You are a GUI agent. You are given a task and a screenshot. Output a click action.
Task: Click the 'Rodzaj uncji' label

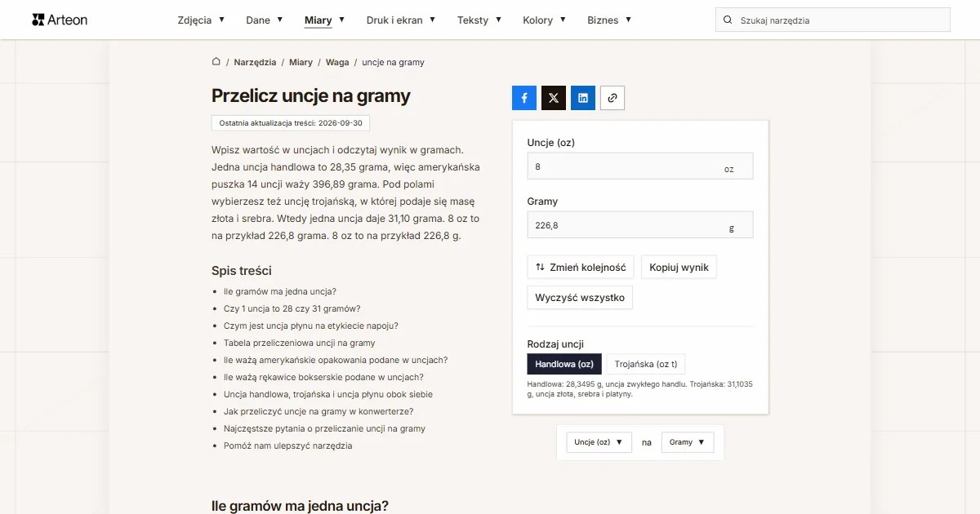point(555,344)
